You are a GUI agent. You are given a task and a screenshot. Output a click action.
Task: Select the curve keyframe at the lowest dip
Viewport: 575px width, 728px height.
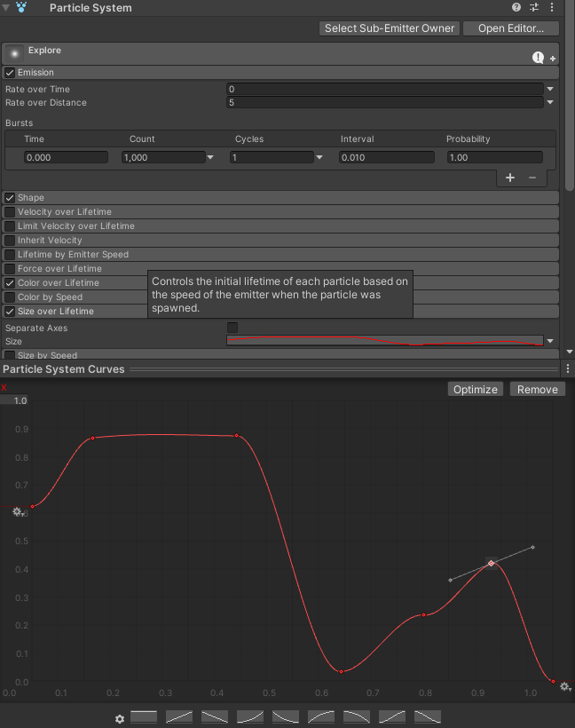point(341,672)
